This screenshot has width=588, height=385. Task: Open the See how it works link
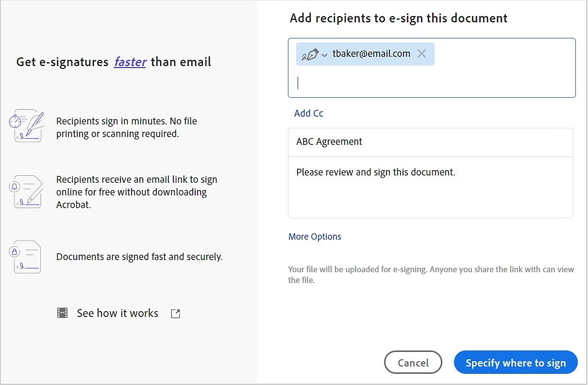[x=118, y=313]
